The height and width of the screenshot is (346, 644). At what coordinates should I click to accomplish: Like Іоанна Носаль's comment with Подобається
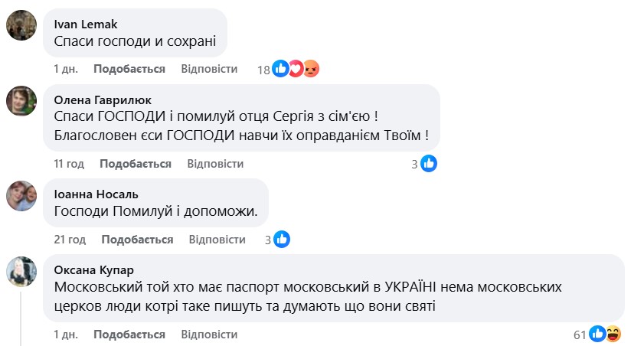tap(137, 240)
